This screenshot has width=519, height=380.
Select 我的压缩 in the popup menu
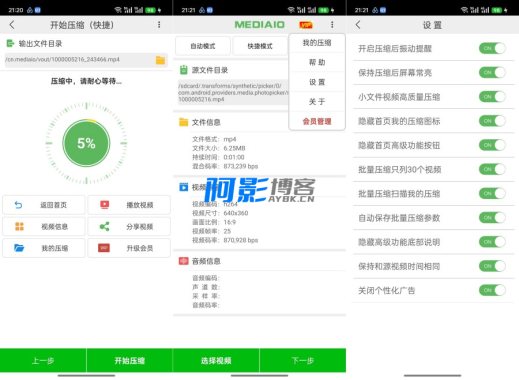point(317,43)
